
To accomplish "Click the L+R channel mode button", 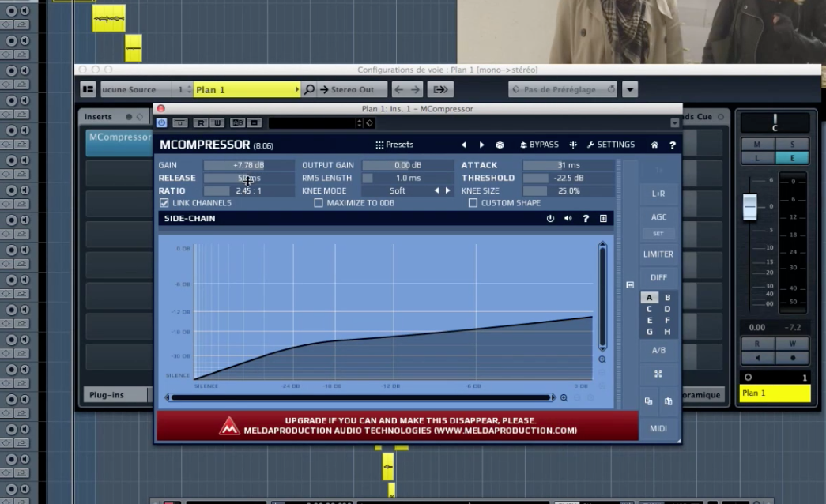I will [x=658, y=194].
